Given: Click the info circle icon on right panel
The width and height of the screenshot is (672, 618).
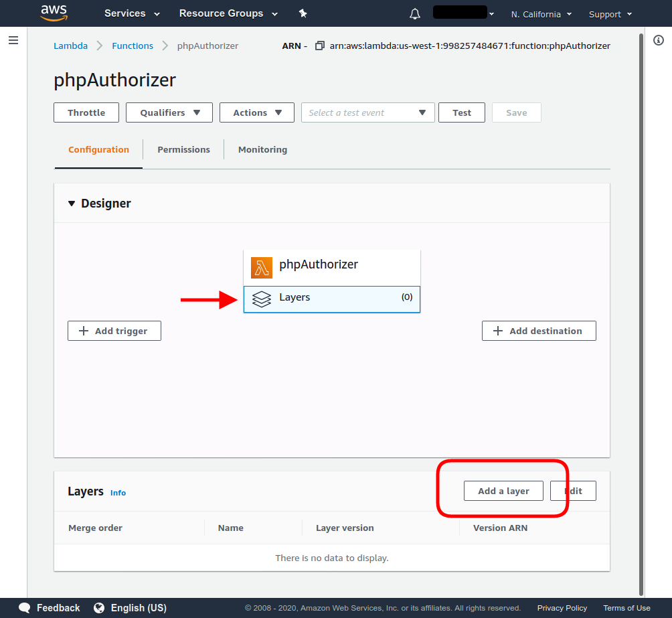Looking at the screenshot, I should click(658, 41).
